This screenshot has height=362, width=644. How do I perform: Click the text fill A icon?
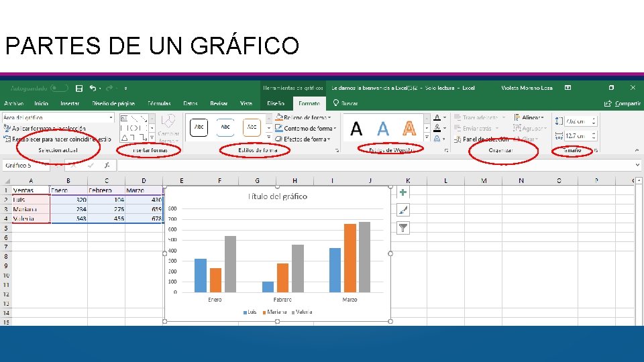[437, 118]
